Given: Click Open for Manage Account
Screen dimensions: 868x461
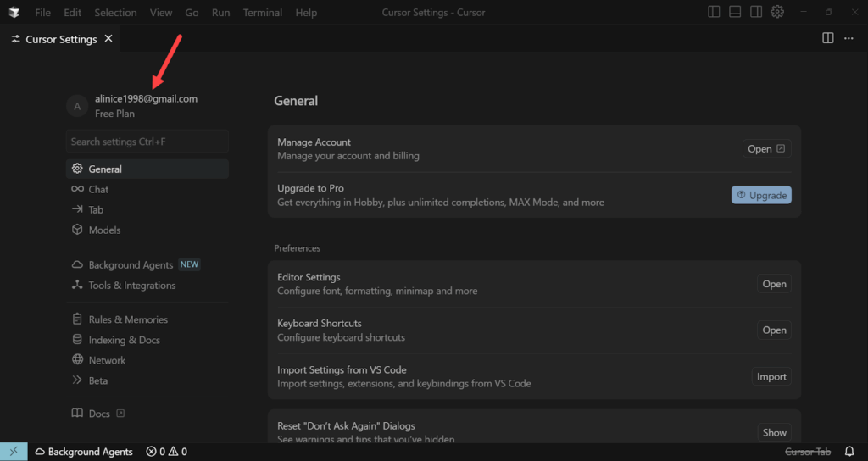Looking at the screenshot, I should 766,148.
